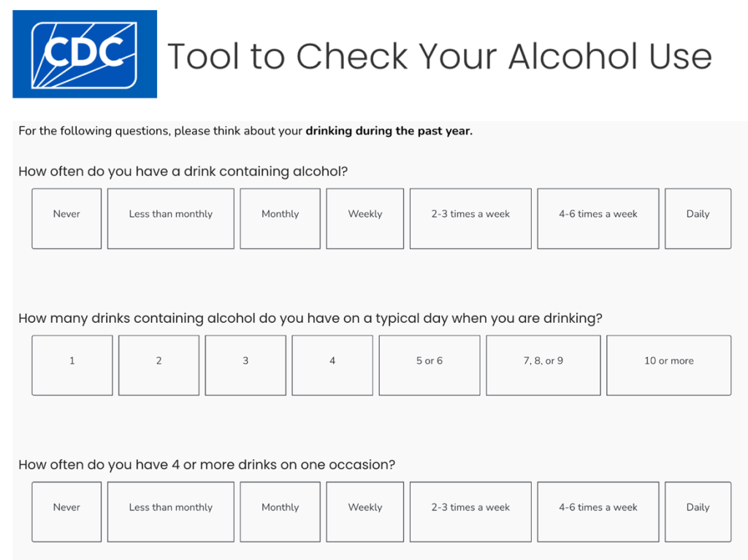Viewport: 748px width, 560px height.
Task: Choose 'Less than monthly' for last question
Action: pos(170,511)
